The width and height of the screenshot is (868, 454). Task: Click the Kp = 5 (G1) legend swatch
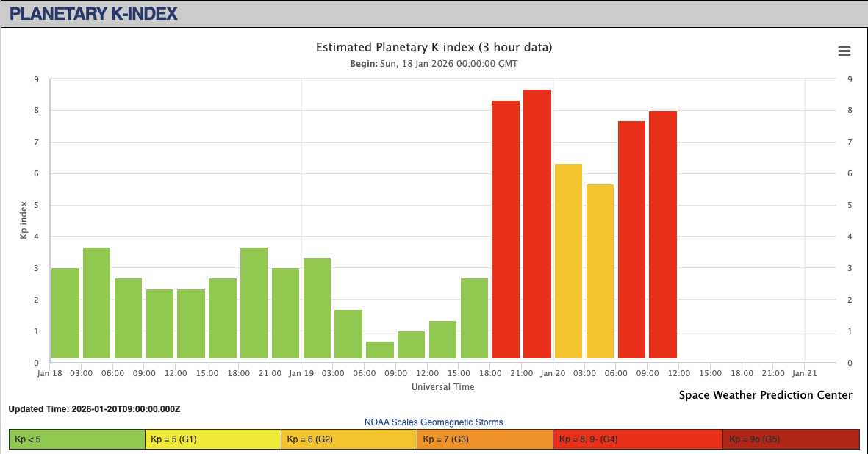213,439
